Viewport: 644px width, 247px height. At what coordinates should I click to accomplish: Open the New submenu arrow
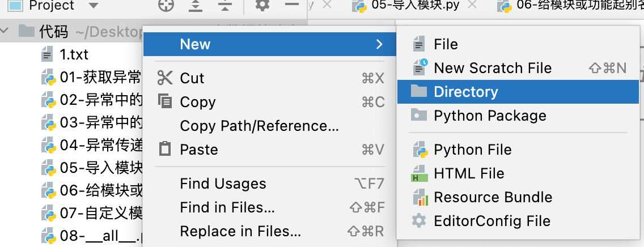(379, 44)
